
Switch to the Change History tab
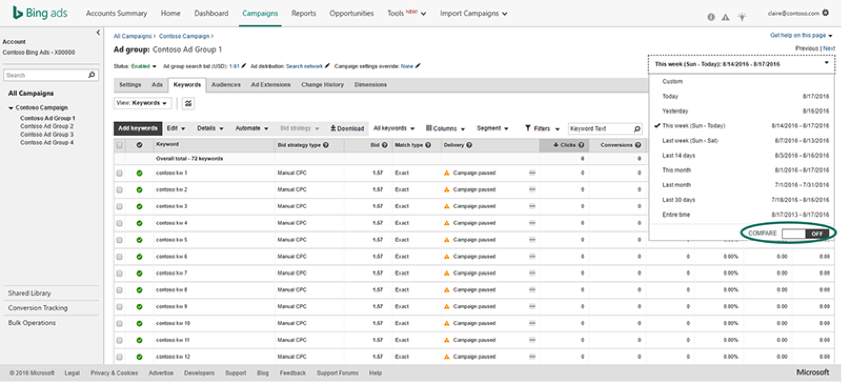322,85
